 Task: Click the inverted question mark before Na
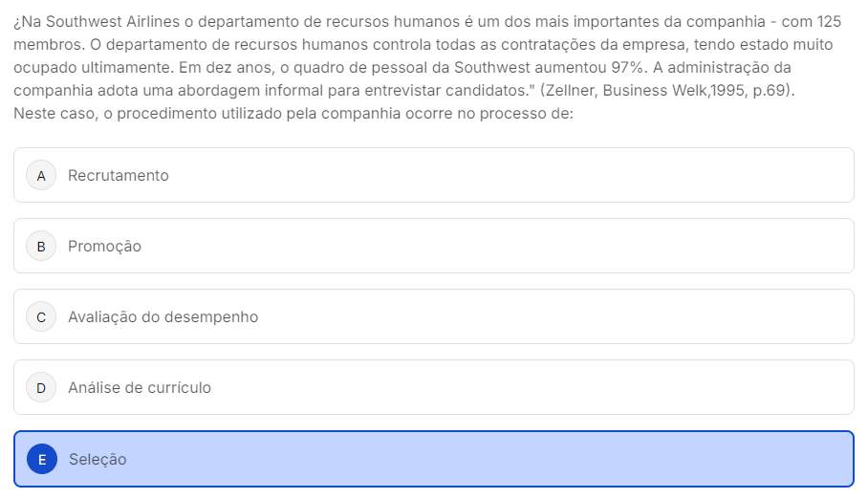coord(17,23)
